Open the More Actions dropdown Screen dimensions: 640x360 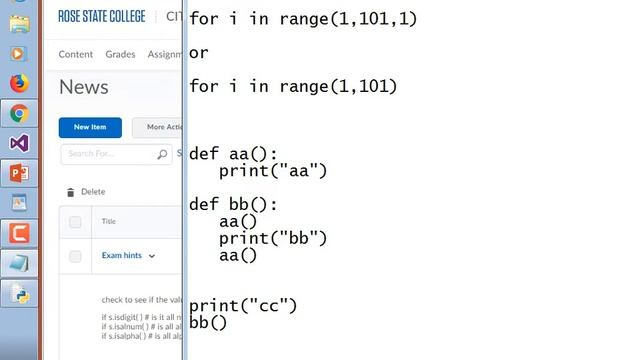(x=158, y=127)
